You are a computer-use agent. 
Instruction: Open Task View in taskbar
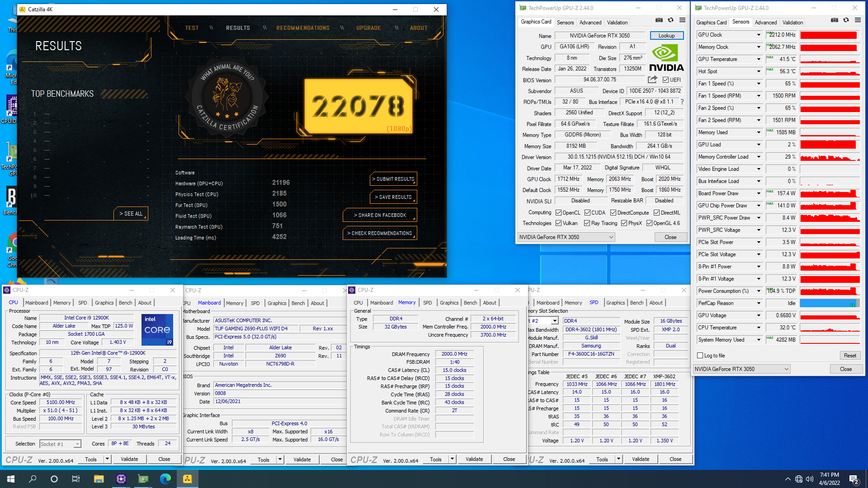point(76,479)
